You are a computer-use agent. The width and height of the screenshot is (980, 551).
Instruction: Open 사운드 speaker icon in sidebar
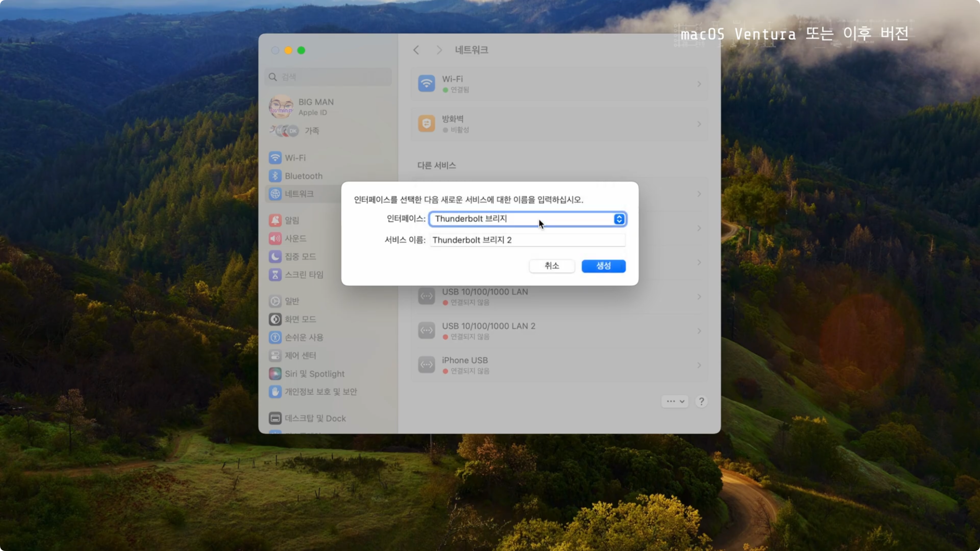(x=275, y=239)
